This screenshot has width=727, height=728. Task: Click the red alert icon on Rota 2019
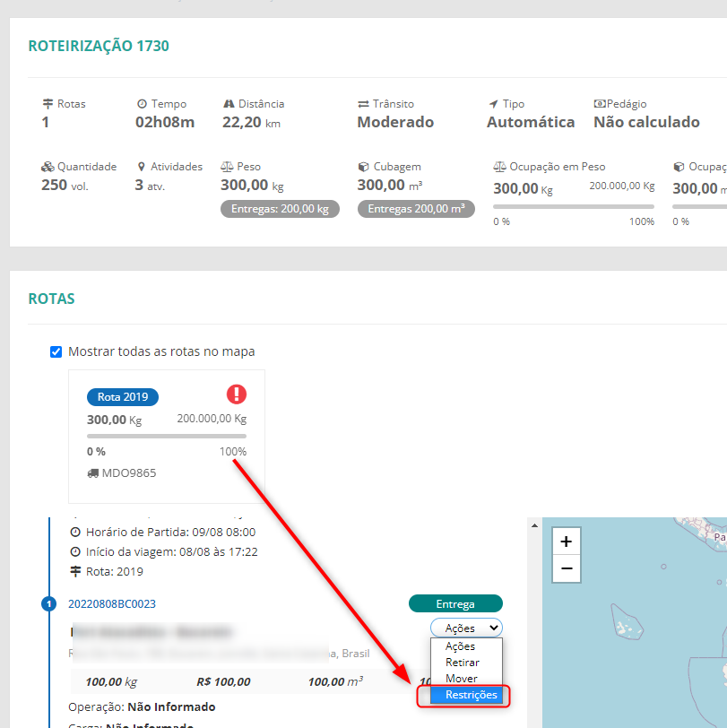pos(237,394)
